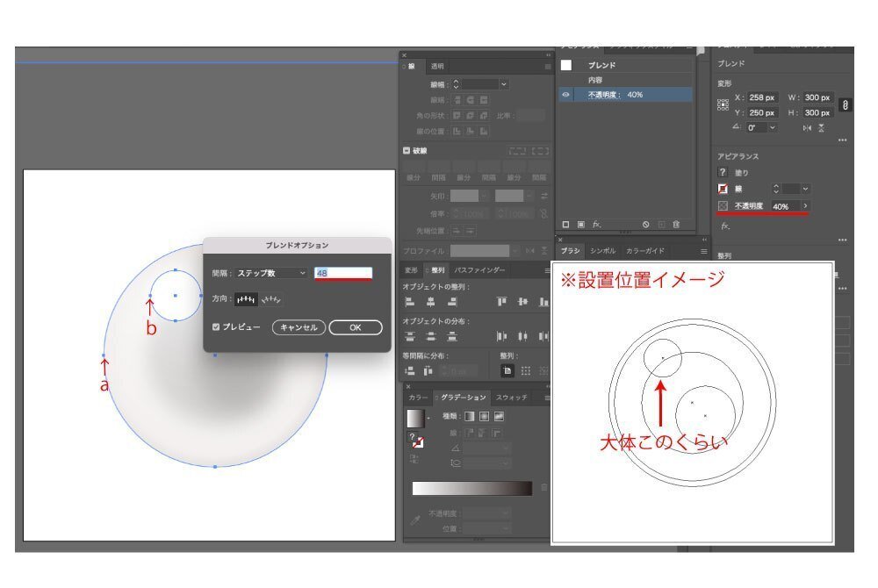Click the vertical distribute center icon

tap(430, 336)
